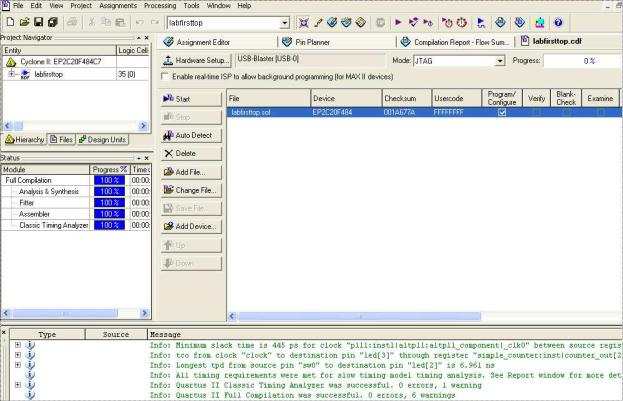Click the New file toolbar icon
The height and width of the screenshot is (401, 623).
(11, 22)
